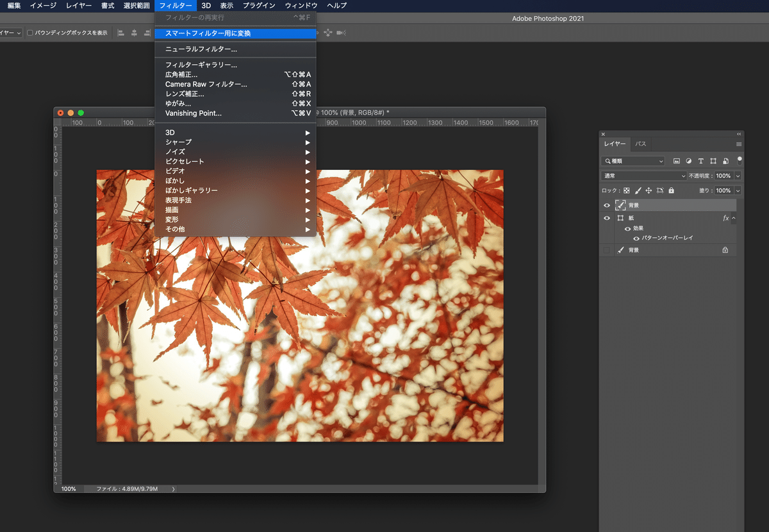Collapse the 紙 layer effects list
Screen dimensions: 769x532
click(734, 219)
